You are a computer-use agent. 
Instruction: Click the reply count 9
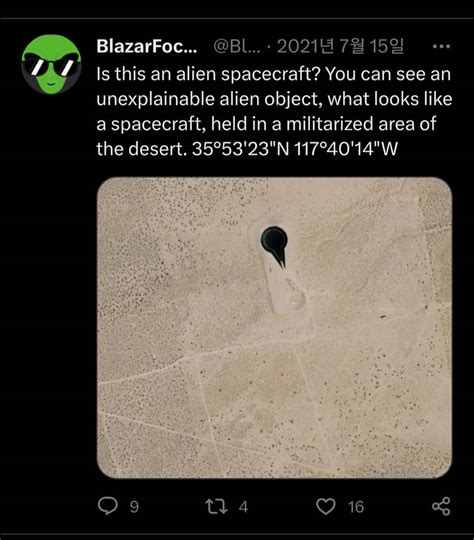[x=134, y=507]
